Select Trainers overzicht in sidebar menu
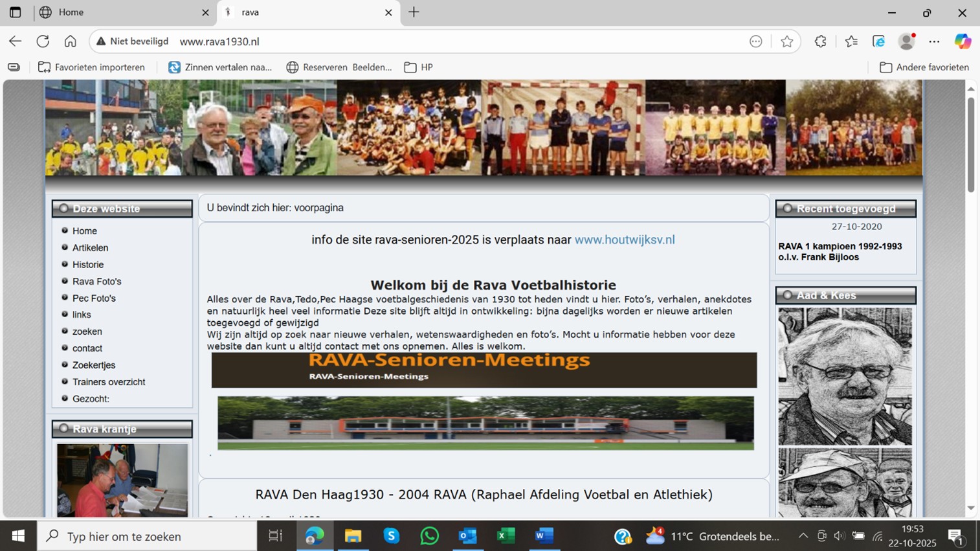This screenshot has width=980, height=551. coord(109,382)
